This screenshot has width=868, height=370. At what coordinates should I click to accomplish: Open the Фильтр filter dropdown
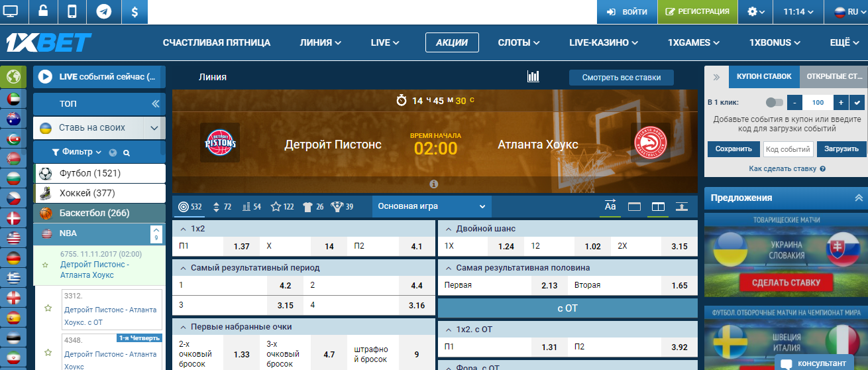click(76, 152)
